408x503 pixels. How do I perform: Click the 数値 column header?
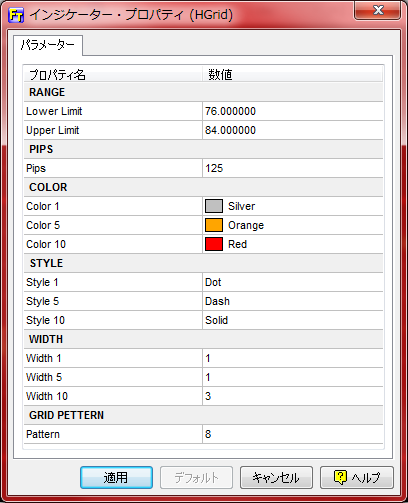[293, 74]
